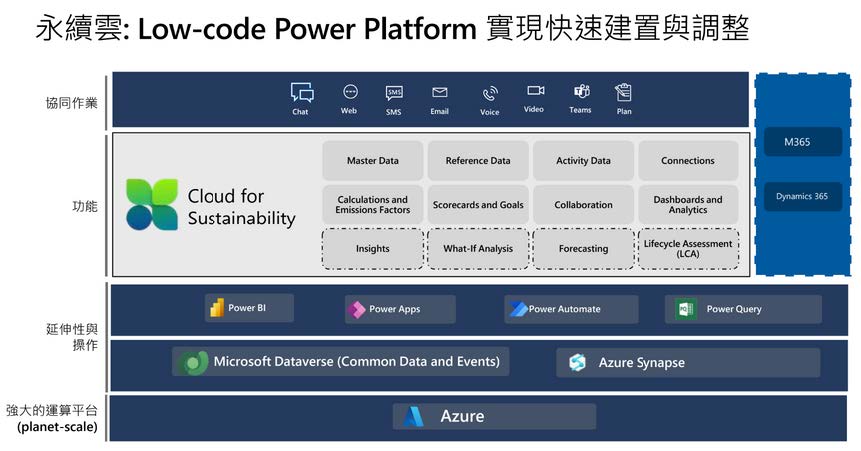
Task: Click the Collaboration box
Action: pyautogui.click(x=583, y=204)
